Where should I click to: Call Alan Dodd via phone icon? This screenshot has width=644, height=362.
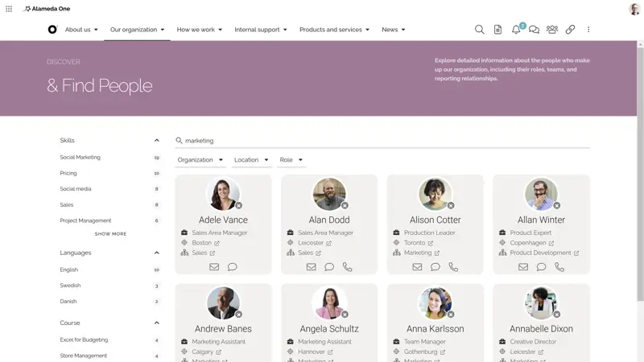[x=348, y=267]
